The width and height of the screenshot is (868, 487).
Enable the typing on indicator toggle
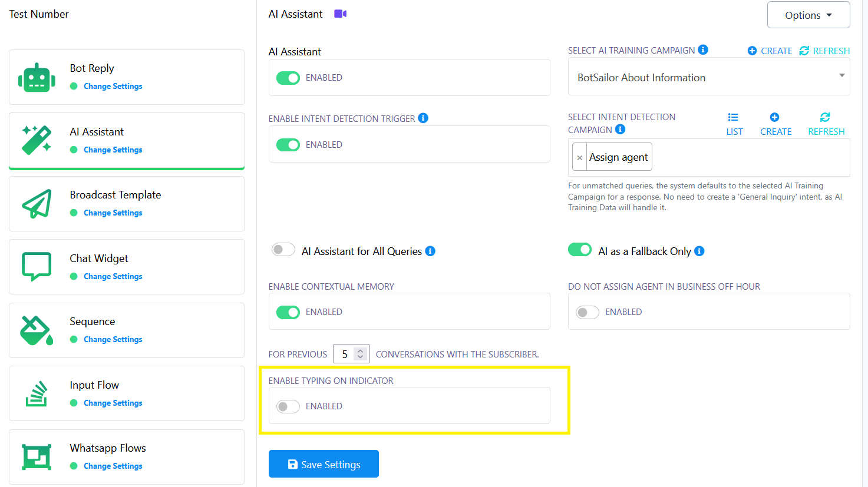pyautogui.click(x=288, y=406)
